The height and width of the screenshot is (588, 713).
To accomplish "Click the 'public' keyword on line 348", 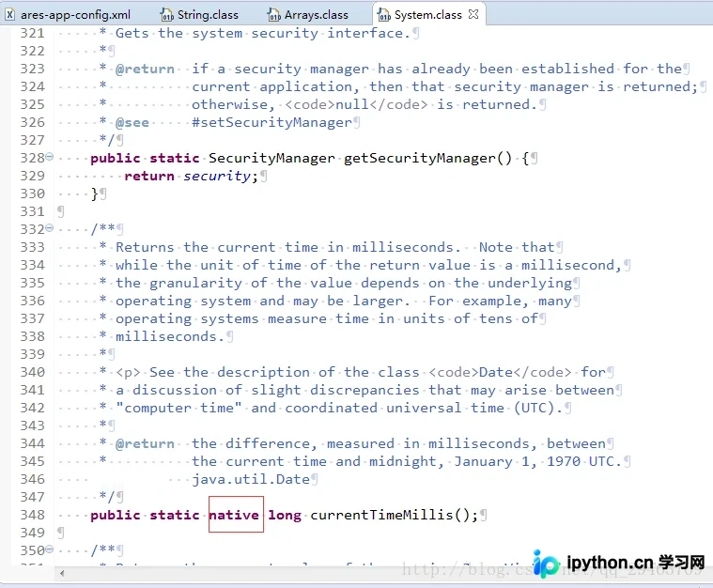I will (115, 516).
